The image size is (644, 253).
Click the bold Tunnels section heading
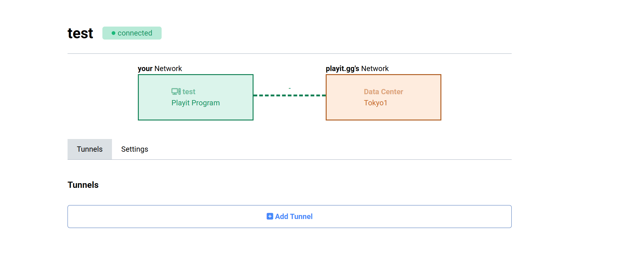click(83, 185)
